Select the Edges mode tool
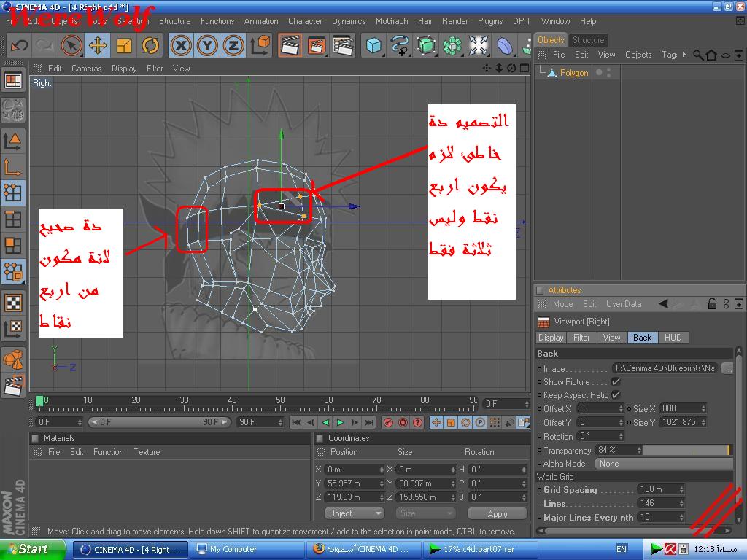The height and width of the screenshot is (560, 747). pos(13,219)
